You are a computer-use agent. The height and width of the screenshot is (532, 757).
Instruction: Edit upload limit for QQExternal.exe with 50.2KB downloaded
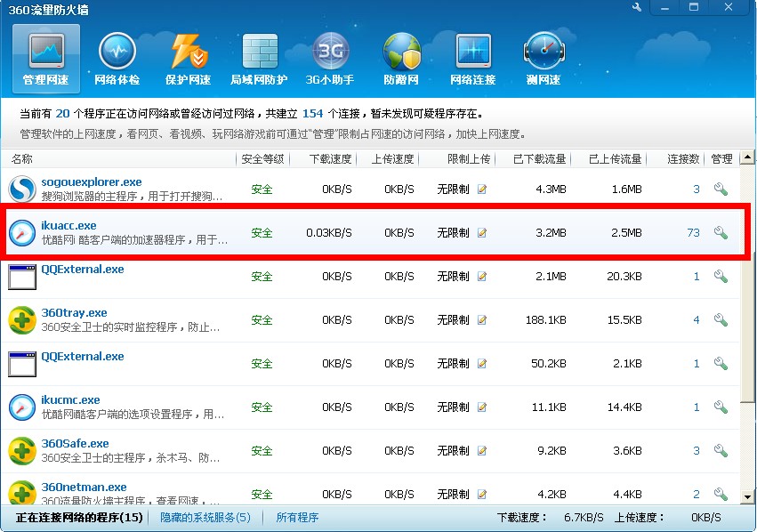481,364
